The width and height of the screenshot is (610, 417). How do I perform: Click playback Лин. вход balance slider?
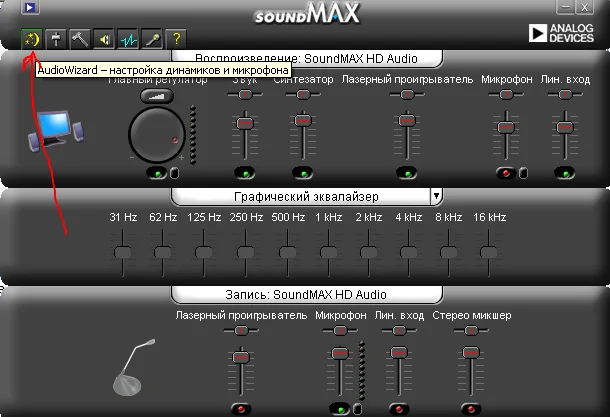pyautogui.click(x=565, y=95)
